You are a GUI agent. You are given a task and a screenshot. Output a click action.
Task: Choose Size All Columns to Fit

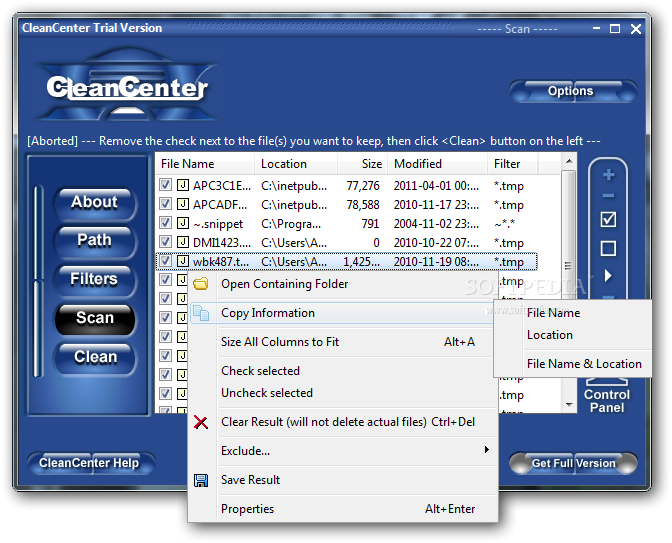[343, 342]
